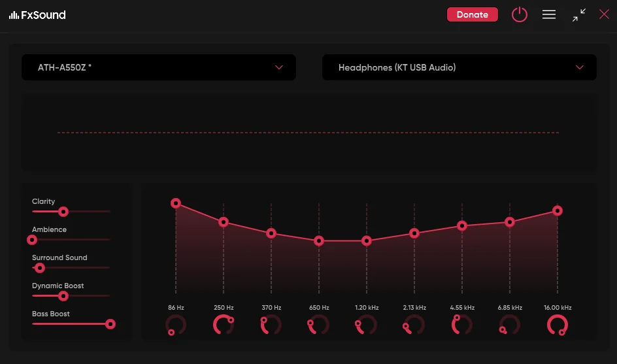Open the hamburger menu
Screen dimensions: 617x364
[x=549, y=14]
